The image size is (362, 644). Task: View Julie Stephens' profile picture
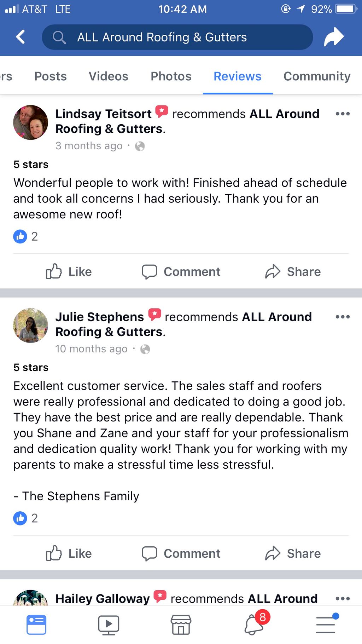[x=30, y=326]
